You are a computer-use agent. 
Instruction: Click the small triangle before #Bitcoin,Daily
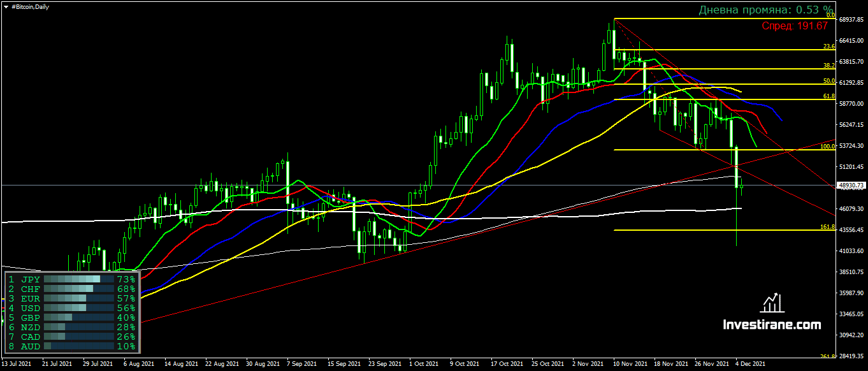tap(6, 6)
